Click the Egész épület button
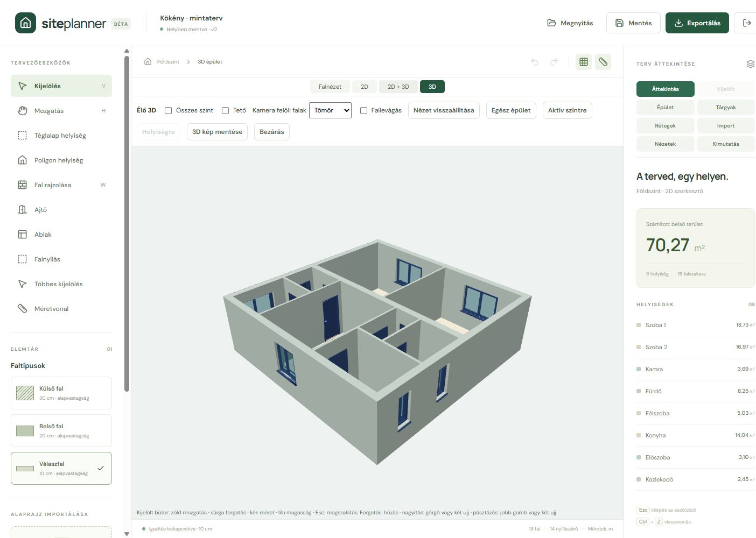The image size is (756, 538). (x=511, y=110)
